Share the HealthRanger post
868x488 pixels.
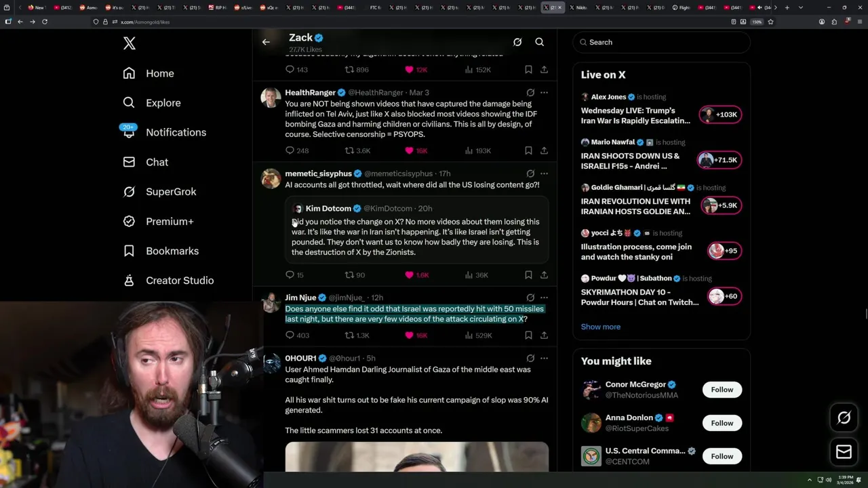click(544, 150)
